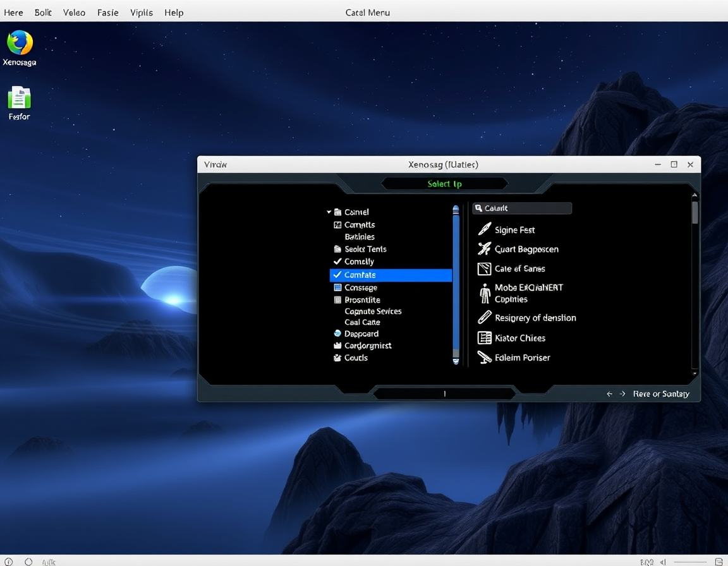The height and width of the screenshot is (566, 728).
Task: Click the list icon beside Kiator Chiees
Action: (484, 338)
